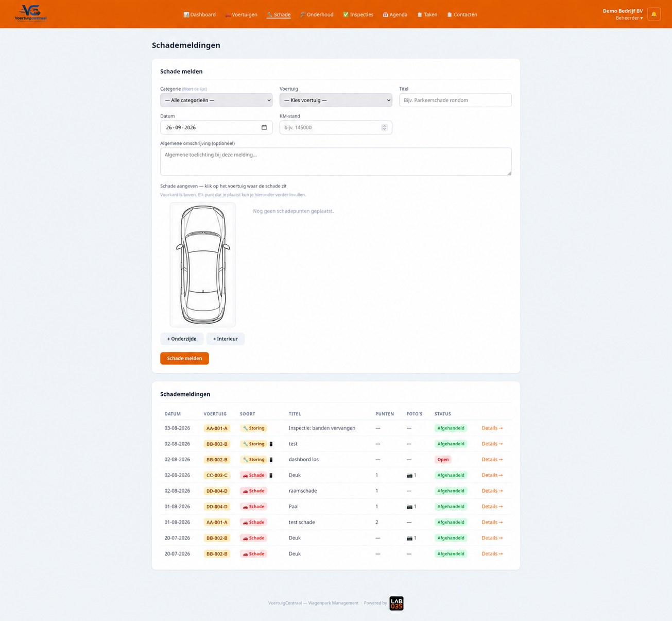The height and width of the screenshot is (621, 672).
Task: Click into the 'Algemene omschrijving' textarea
Action: click(x=336, y=162)
